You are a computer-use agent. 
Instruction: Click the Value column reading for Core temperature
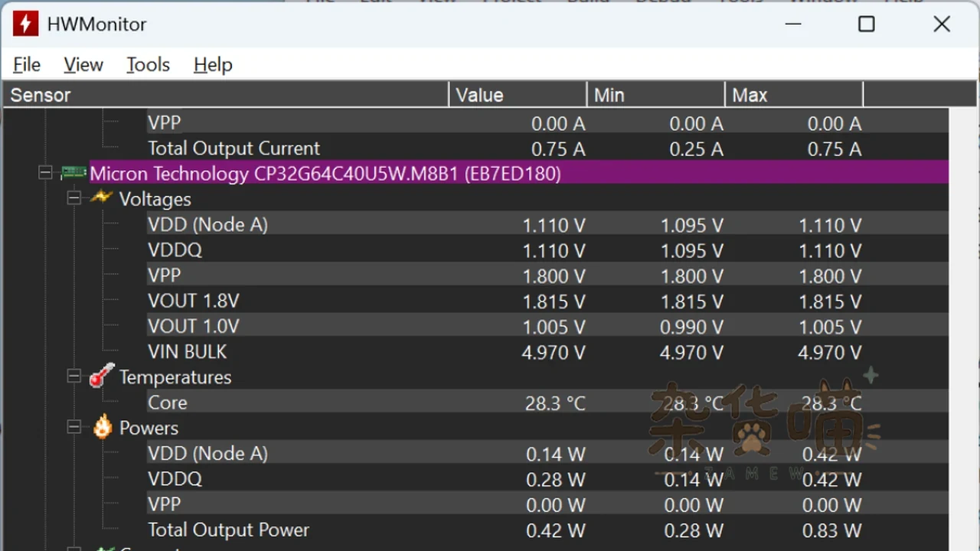tap(555, 403)
